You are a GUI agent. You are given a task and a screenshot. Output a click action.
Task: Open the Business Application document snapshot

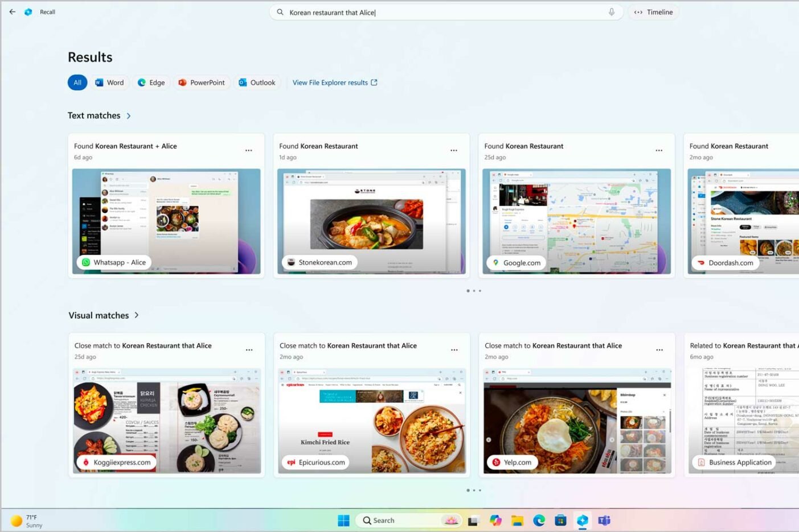click(743, 420)
